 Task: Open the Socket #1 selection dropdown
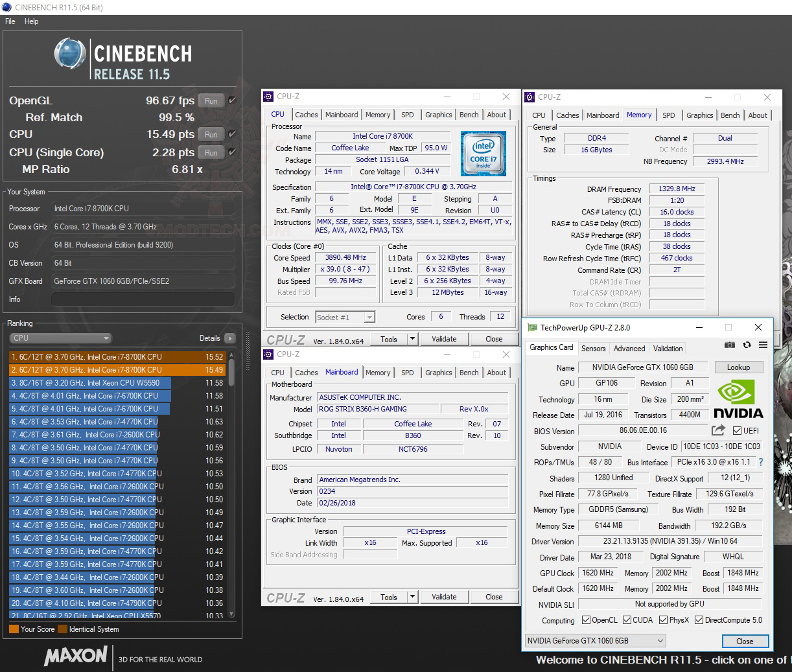345,317
